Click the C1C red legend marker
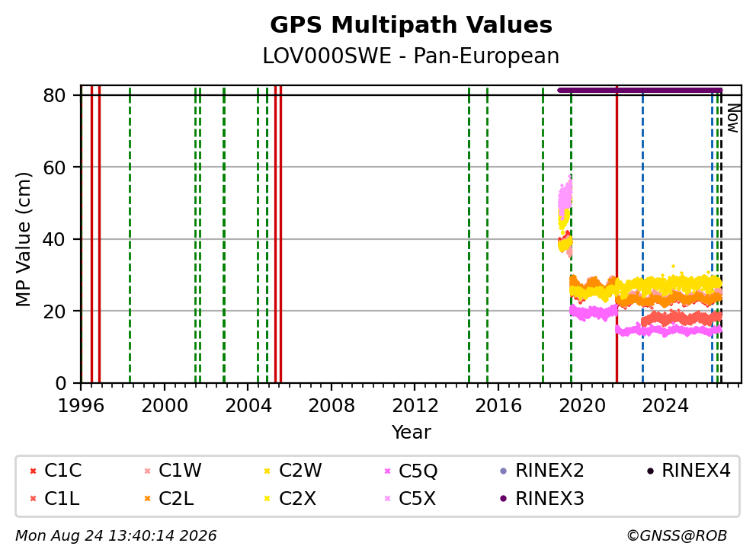 coord(33,471)
